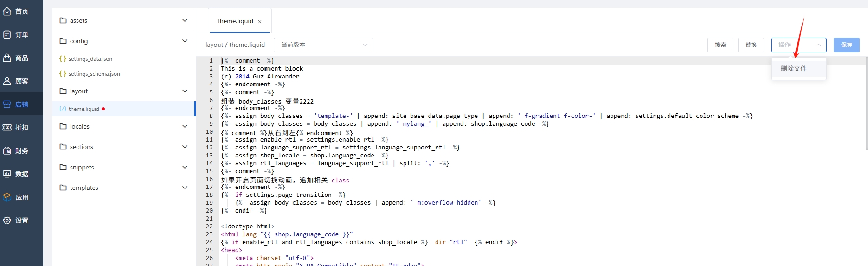The image size is (868, 266).
Task: Go to 订单 orders icon
Action: (x=7, y=35)
